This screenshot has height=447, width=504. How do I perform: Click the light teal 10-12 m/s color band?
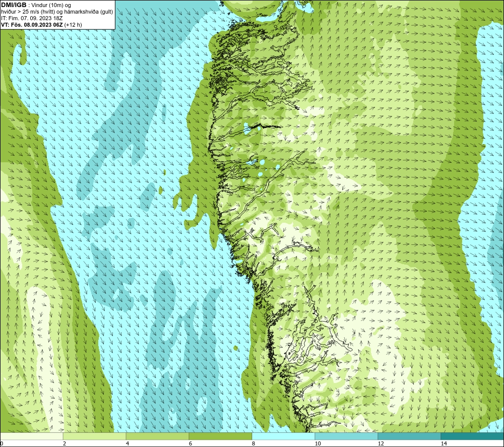(x=347, y=436)
